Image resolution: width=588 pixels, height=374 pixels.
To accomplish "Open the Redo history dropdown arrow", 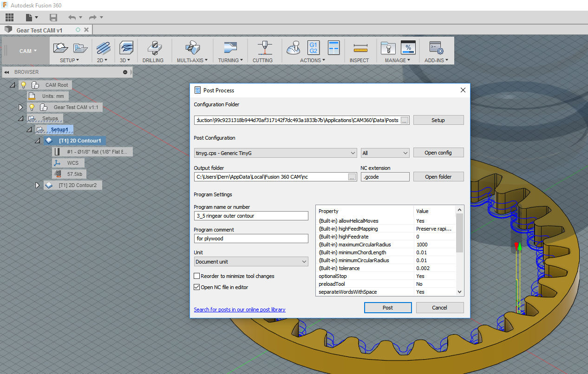I will [101, 18].
